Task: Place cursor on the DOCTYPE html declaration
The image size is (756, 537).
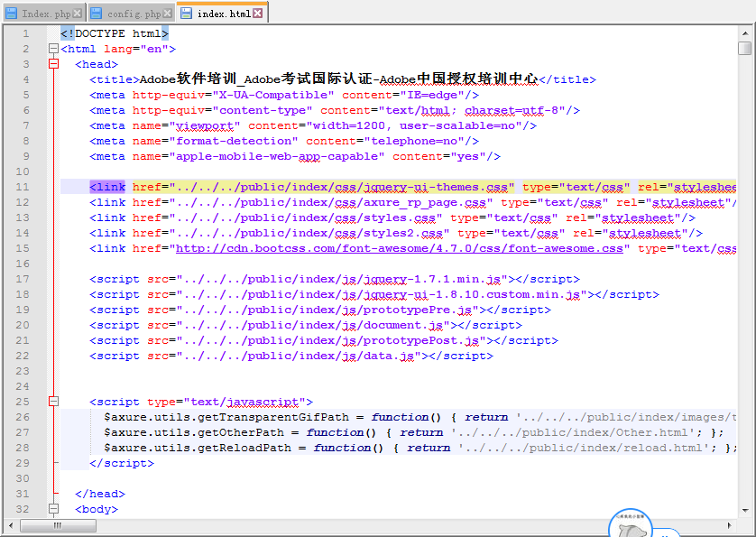Action: [115, 33]
